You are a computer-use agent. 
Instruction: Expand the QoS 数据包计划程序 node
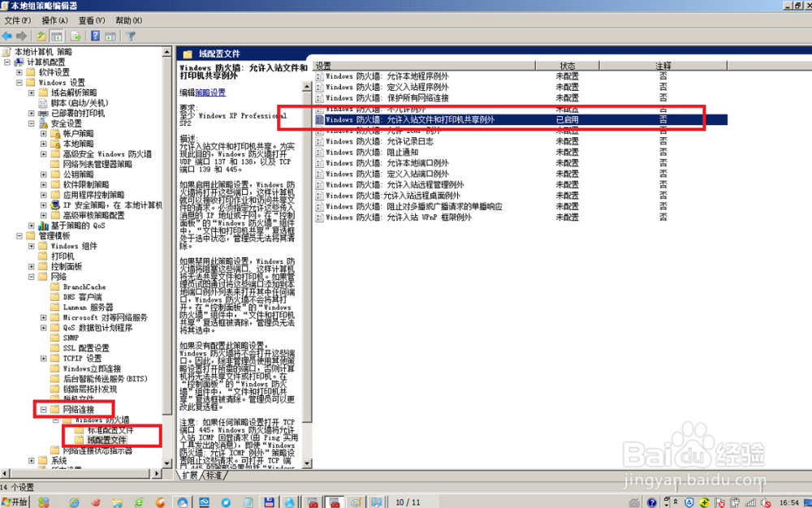44,328
